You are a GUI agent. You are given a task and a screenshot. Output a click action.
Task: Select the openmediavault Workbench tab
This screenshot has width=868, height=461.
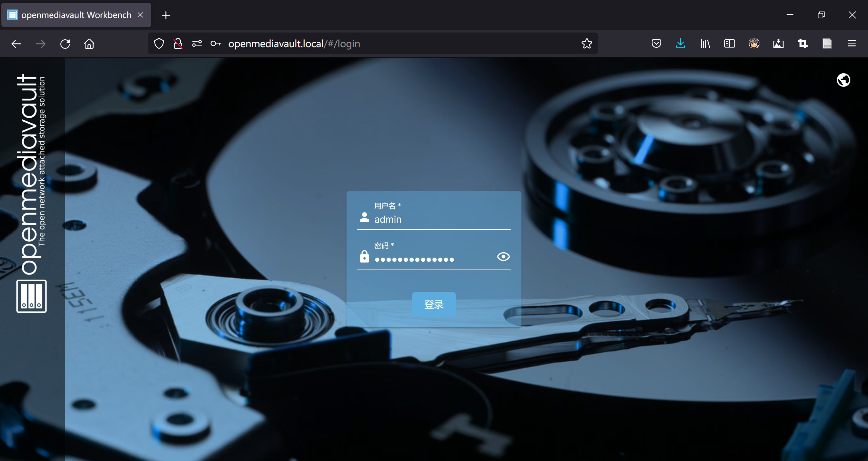pyautogui.click(x=76, y=15)
